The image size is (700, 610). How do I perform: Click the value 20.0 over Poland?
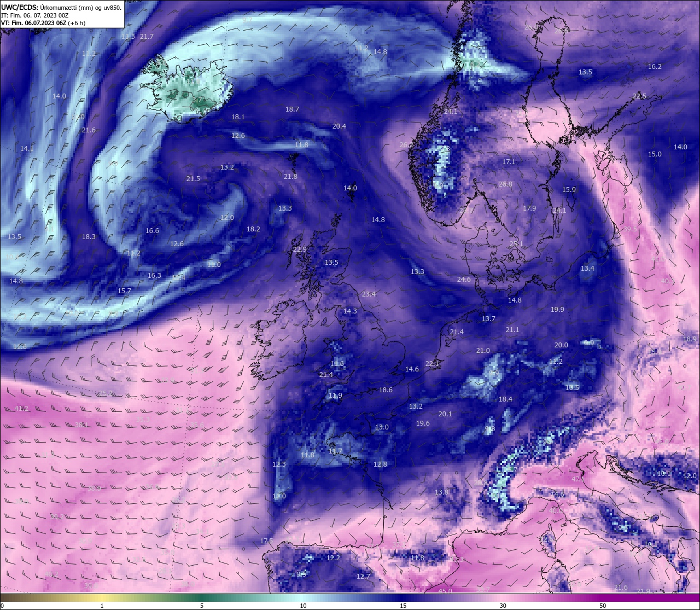pyautogui.click(x=561, y=345)
